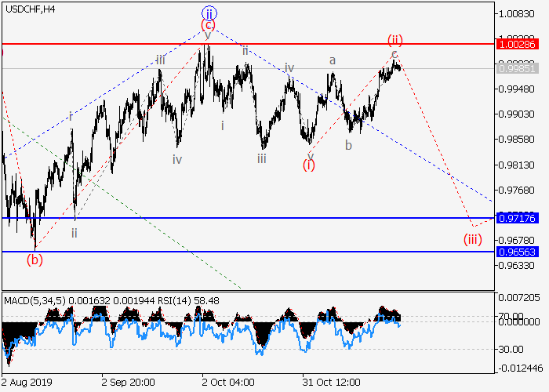Click the circled blue ii wave marker
Image resolution: width=549 pixels, height=392 pixels.
208,12
